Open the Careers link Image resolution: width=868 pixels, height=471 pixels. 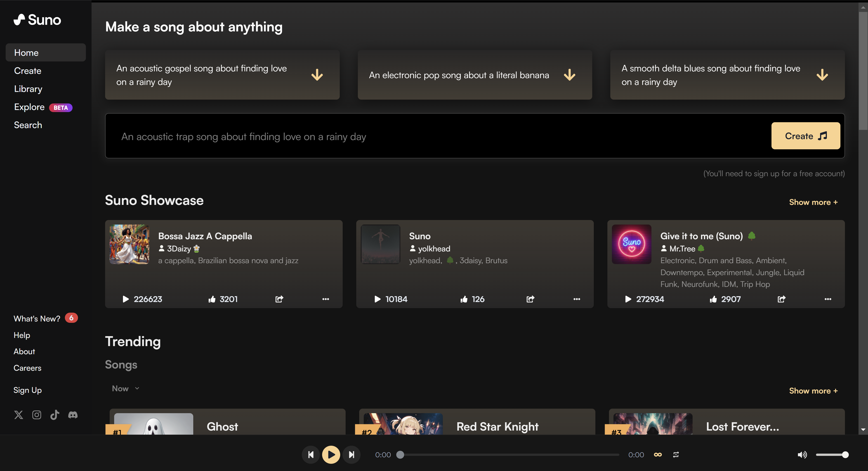27,368
